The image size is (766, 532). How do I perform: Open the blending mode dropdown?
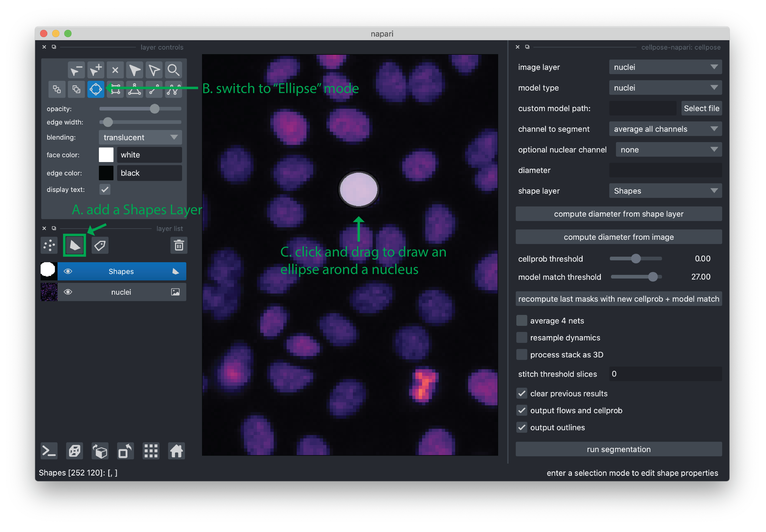point(140,137)
